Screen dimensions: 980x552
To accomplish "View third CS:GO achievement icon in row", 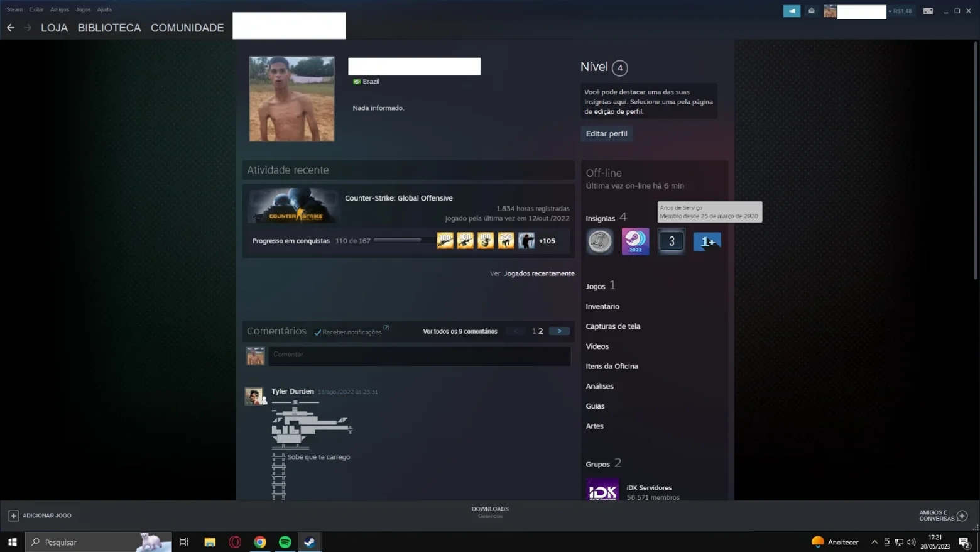I will pyautogui.click(x=486, y=241).
